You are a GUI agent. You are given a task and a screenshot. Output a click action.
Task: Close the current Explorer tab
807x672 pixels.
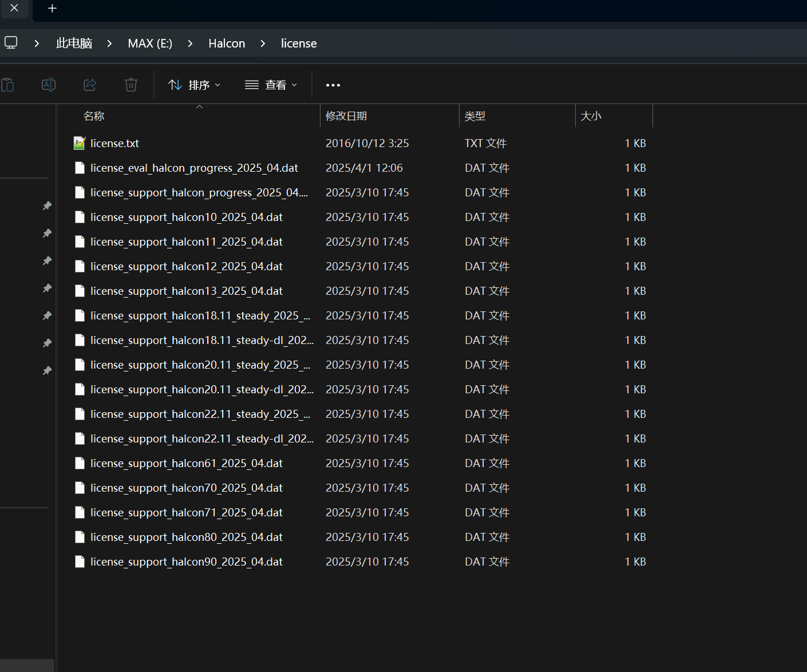(x=14, y=8)
